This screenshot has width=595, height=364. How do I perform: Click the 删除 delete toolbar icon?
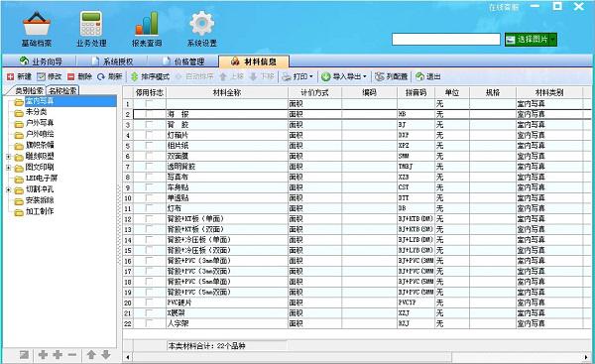(71, 76)
